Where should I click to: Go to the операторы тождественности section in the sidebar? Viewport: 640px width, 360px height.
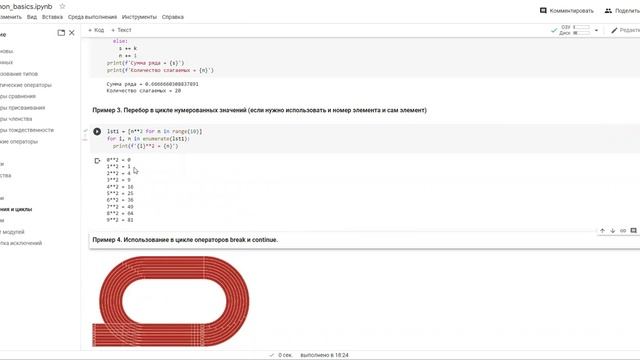[27, 130]
